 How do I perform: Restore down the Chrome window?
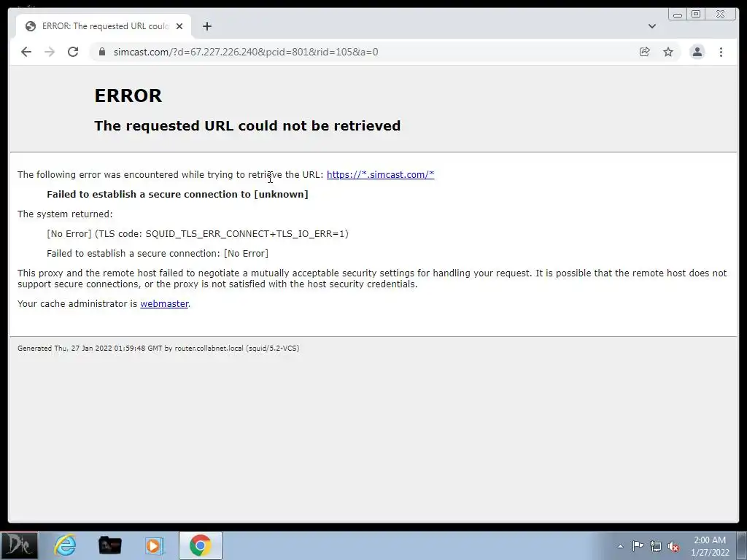(x=696, y=15)
